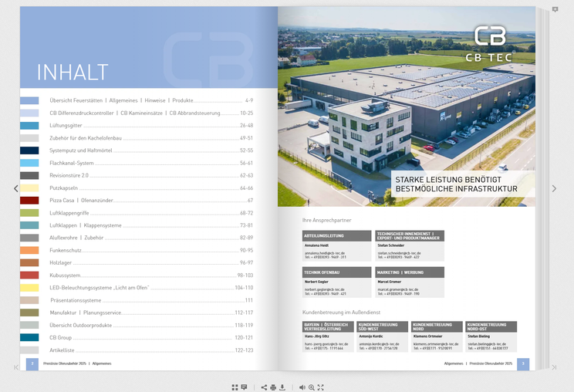
Task: Click 'Pizza Casa | Ofenanzünder' entry
Action: click(151, 200)
